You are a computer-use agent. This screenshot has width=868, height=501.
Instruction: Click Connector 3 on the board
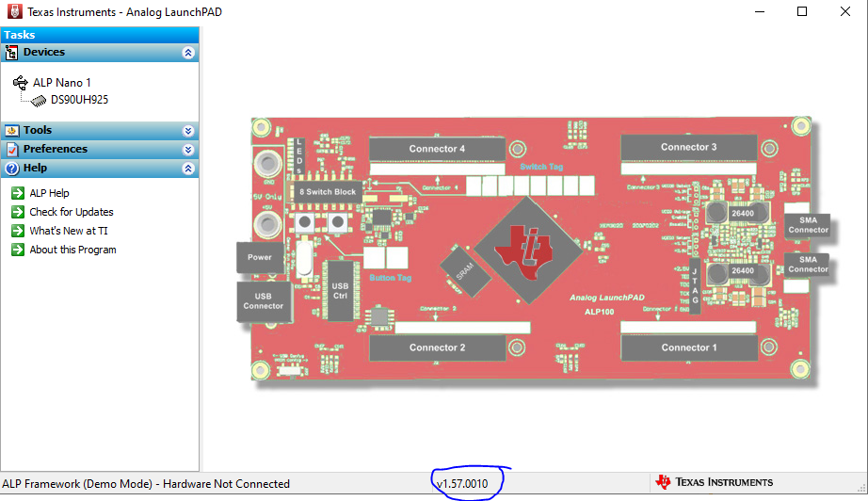(x=688, y=147)
